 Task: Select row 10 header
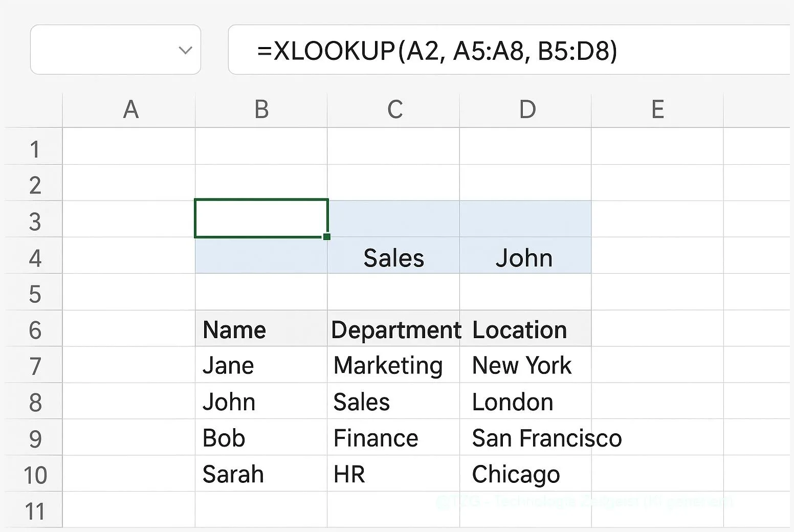point(34,475)
